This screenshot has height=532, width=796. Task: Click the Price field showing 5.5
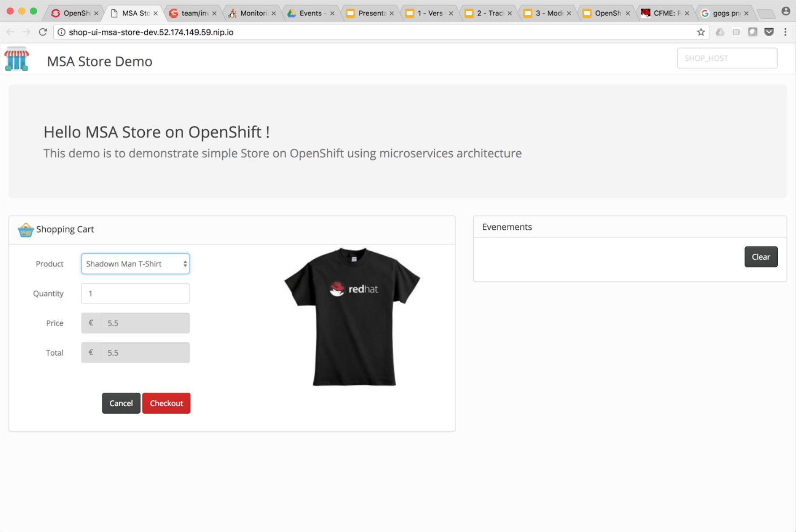[135, 323]
